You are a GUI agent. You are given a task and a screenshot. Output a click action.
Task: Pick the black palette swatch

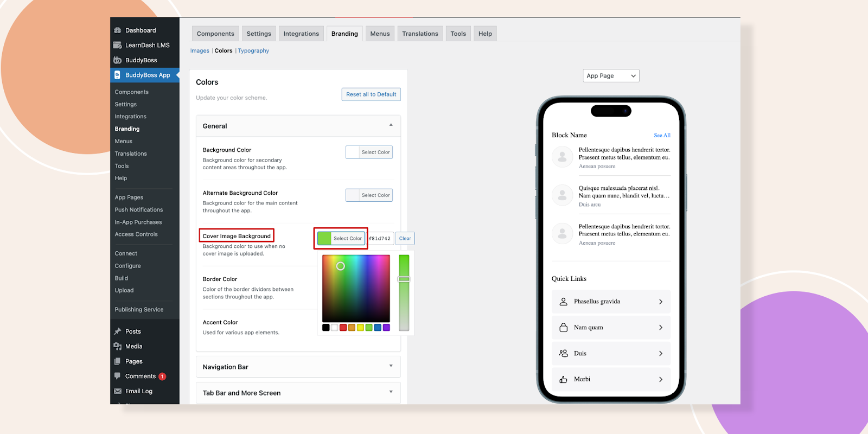(326, 328)
